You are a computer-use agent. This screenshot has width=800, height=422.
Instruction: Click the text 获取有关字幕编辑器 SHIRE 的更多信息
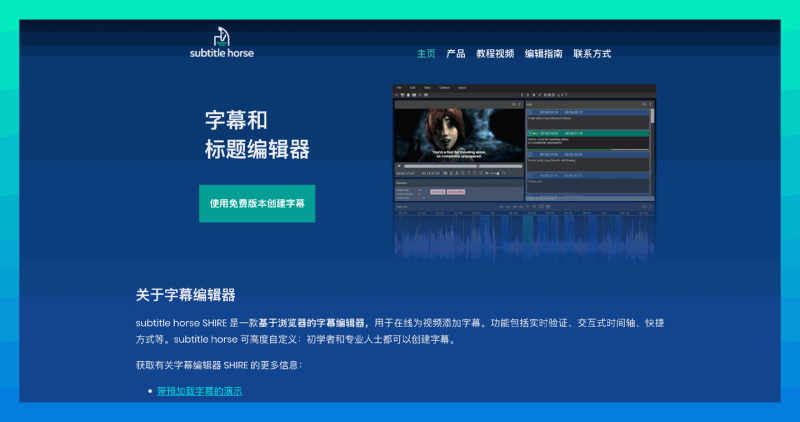coord(219,365)
